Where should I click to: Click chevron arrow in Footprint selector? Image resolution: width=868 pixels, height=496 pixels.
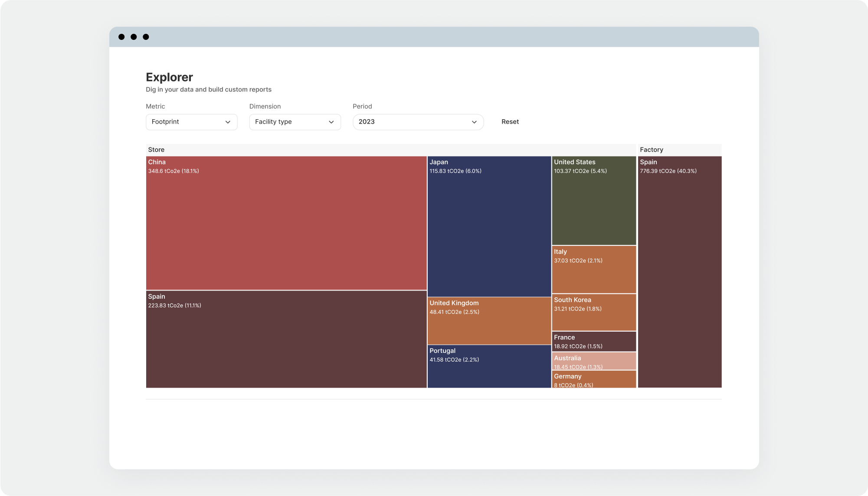228,122
